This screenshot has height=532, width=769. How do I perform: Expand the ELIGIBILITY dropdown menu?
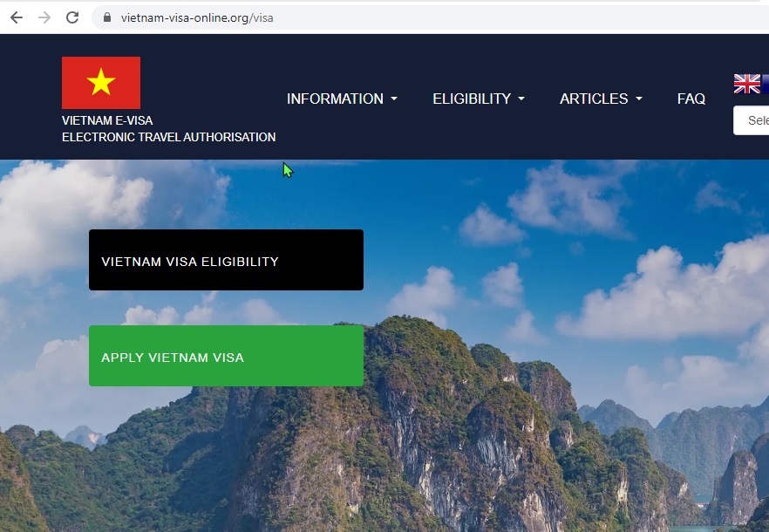coord(478,99)
